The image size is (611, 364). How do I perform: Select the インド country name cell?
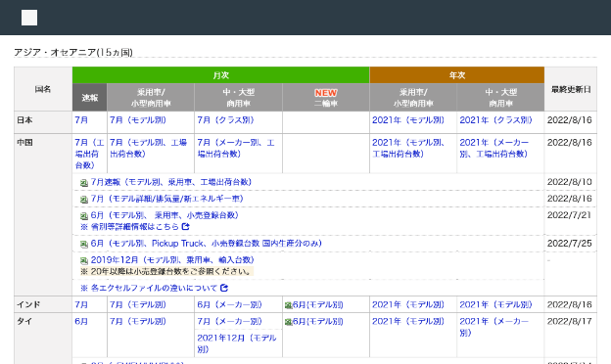43,304
